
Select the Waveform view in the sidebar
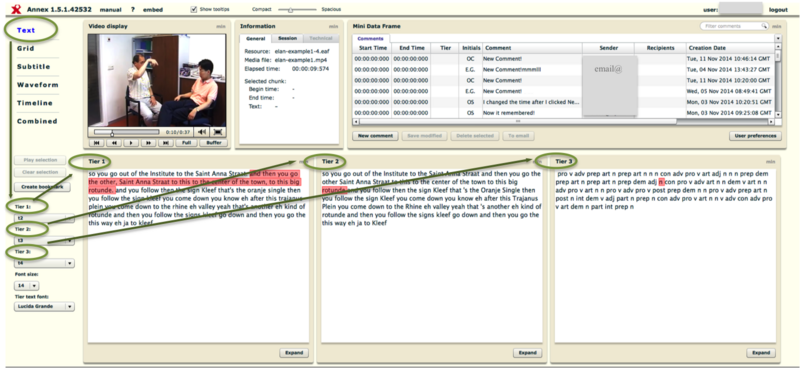tap(37, 85)
